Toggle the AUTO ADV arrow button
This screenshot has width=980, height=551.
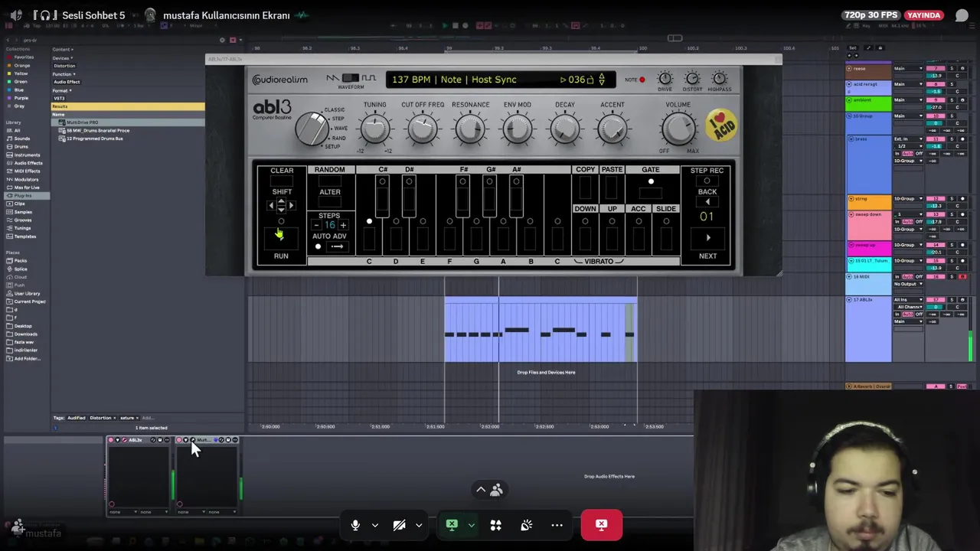point(338,246)
